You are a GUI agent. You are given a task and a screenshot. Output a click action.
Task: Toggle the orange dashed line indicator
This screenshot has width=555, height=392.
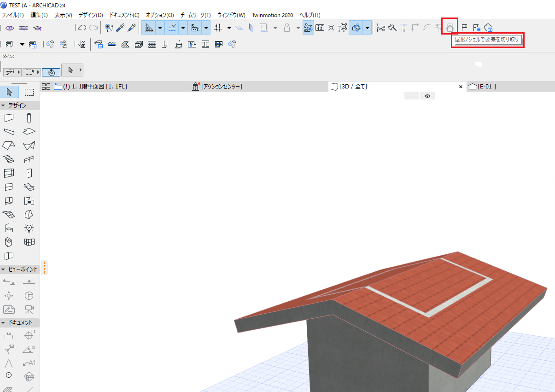[412, 96]
